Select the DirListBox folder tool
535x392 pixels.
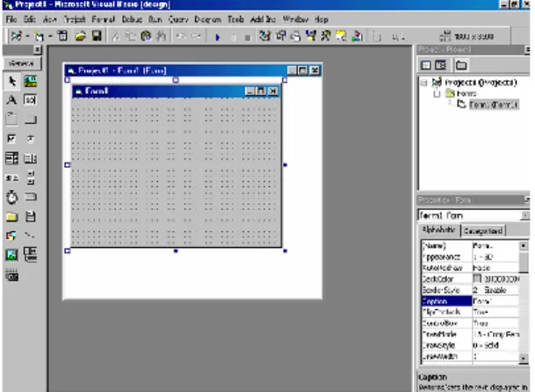point(12,216)
